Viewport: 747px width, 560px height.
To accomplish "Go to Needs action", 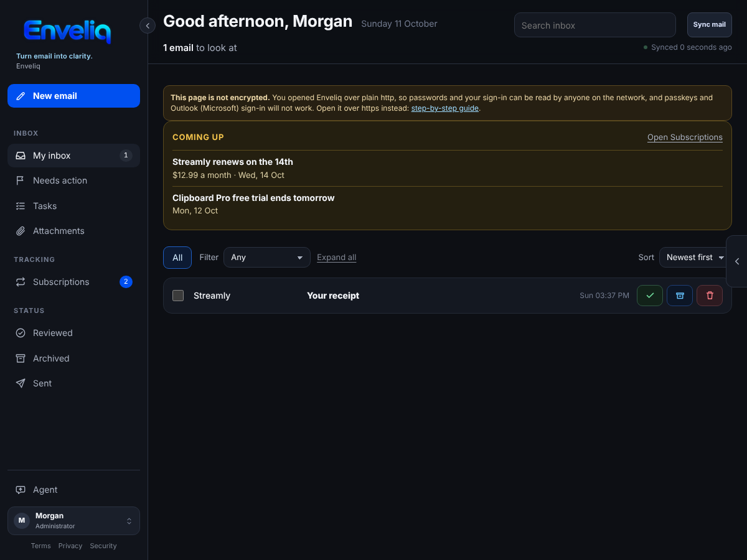I will 73,180.
